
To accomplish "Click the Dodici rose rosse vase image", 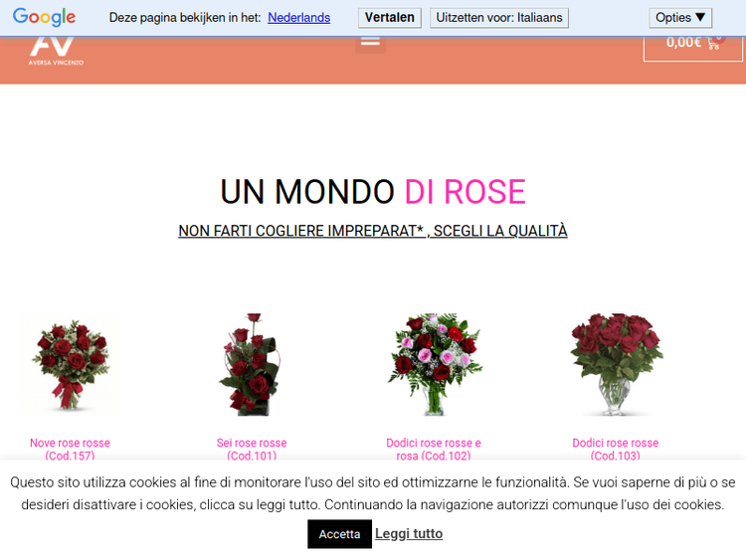I will pos(616,364).
